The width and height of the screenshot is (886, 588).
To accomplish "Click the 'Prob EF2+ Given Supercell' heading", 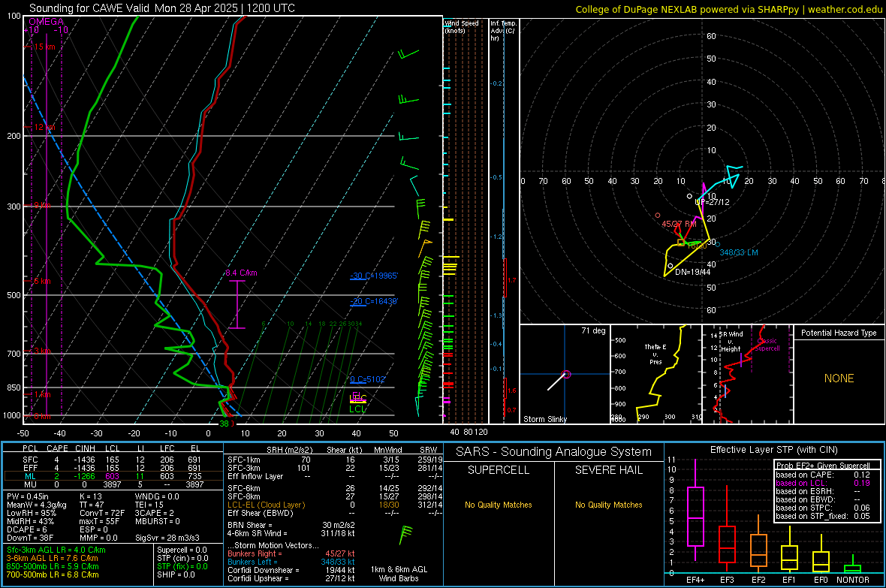I will tap(823, 466).
